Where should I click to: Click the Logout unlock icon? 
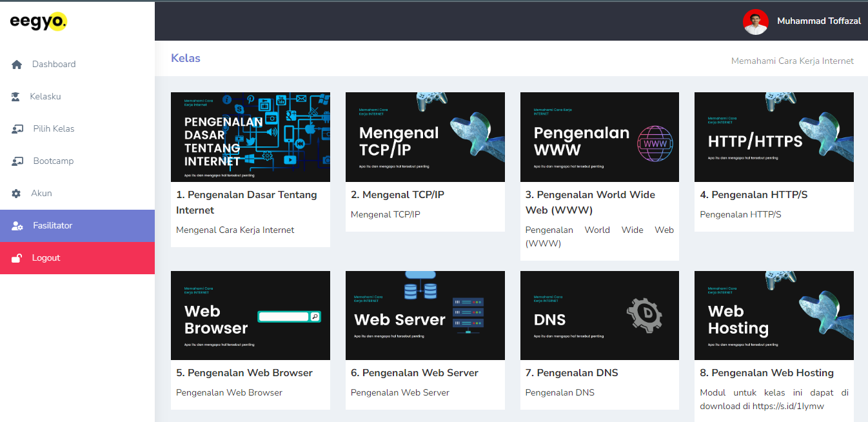(17, 258)
